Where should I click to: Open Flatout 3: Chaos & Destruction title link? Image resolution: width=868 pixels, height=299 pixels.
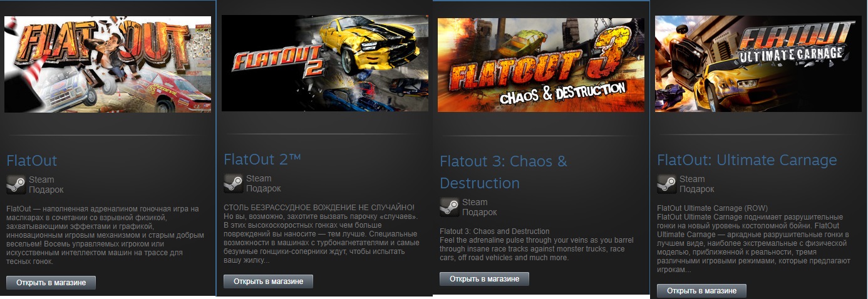pos(504,172)
